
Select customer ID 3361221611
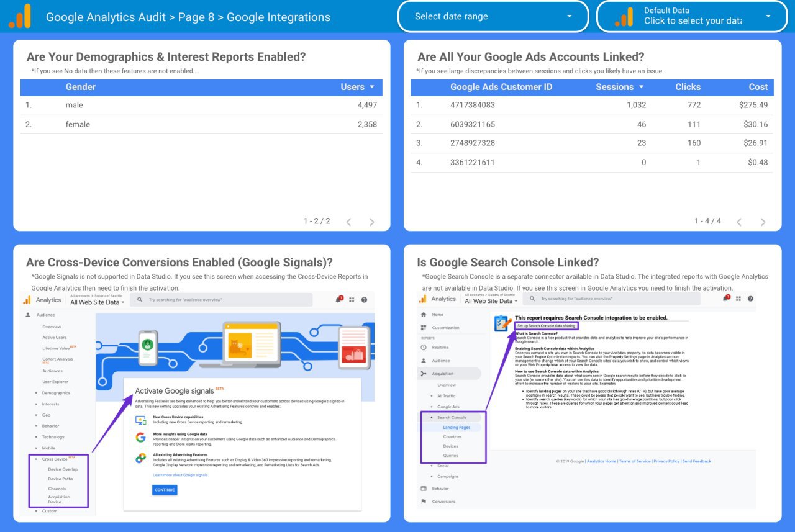(x=473, y=162)
